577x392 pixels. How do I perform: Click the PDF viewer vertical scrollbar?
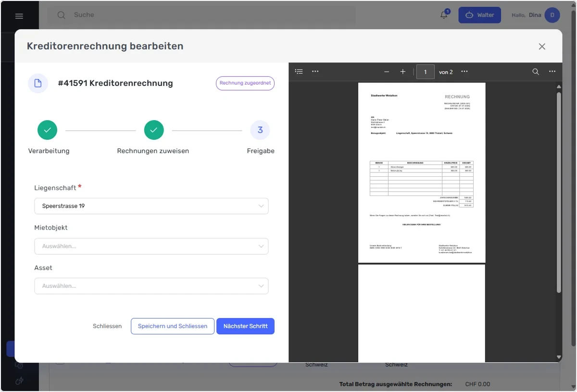(x=559, y=192)
